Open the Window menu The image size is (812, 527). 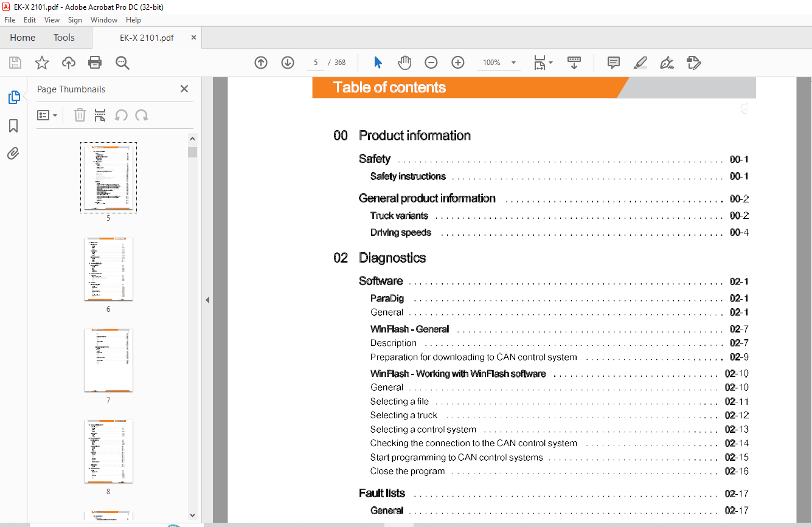(104, 20)
